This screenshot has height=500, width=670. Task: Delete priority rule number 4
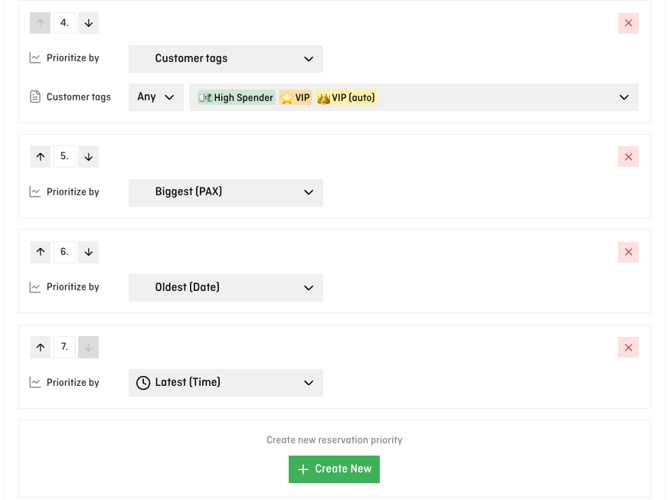point(628,23)
